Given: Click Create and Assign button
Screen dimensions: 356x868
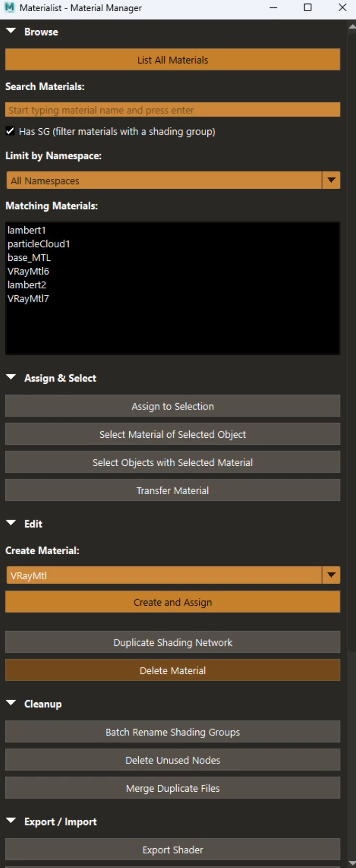Looking at the screenshot, I should click(x=173, y=602).
